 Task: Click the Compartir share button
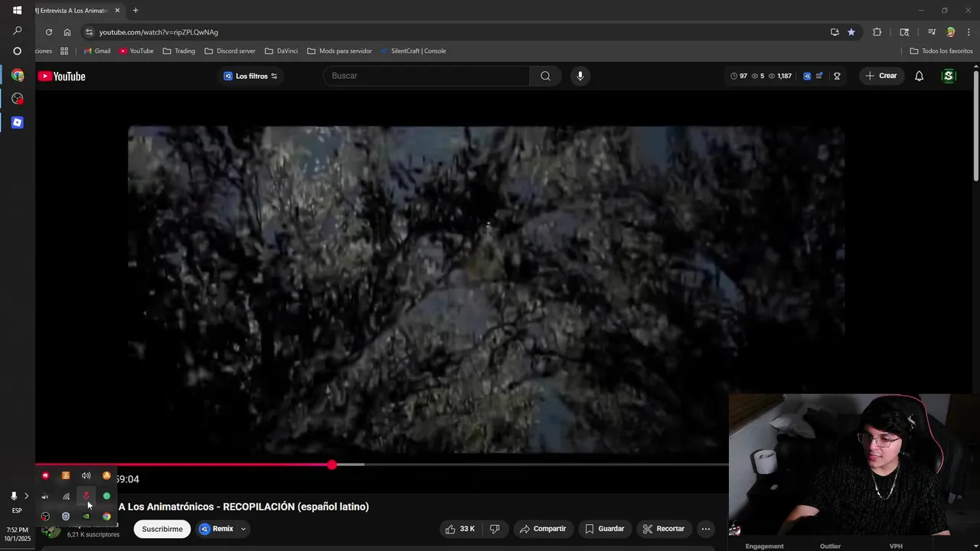click(542, 529)
